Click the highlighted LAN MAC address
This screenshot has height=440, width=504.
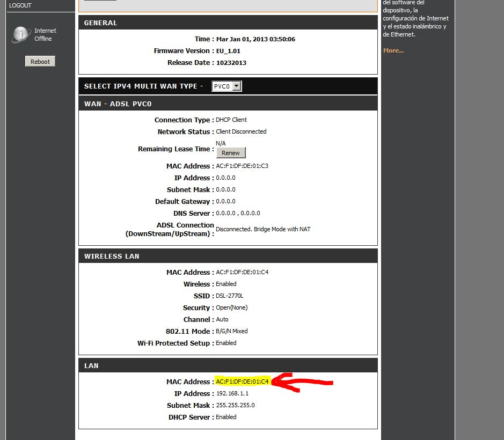(x=242, y=382)
